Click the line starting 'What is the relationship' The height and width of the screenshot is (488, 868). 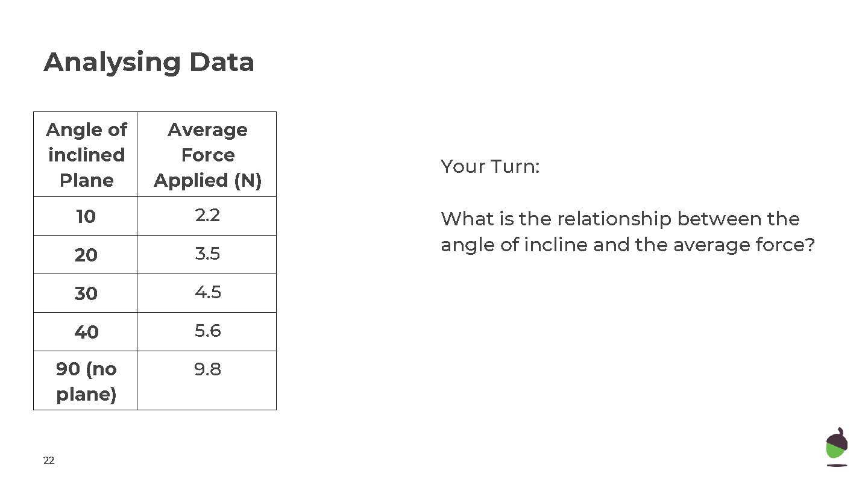coord(620,219)
